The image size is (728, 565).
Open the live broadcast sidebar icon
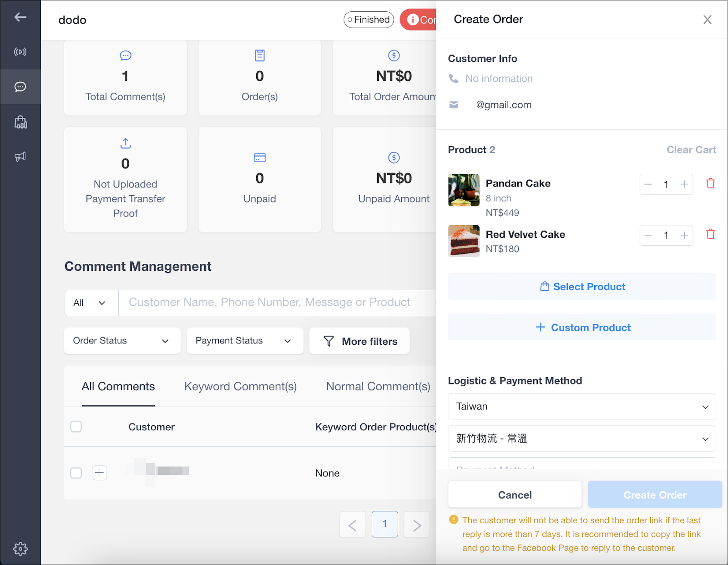[20, 52]
